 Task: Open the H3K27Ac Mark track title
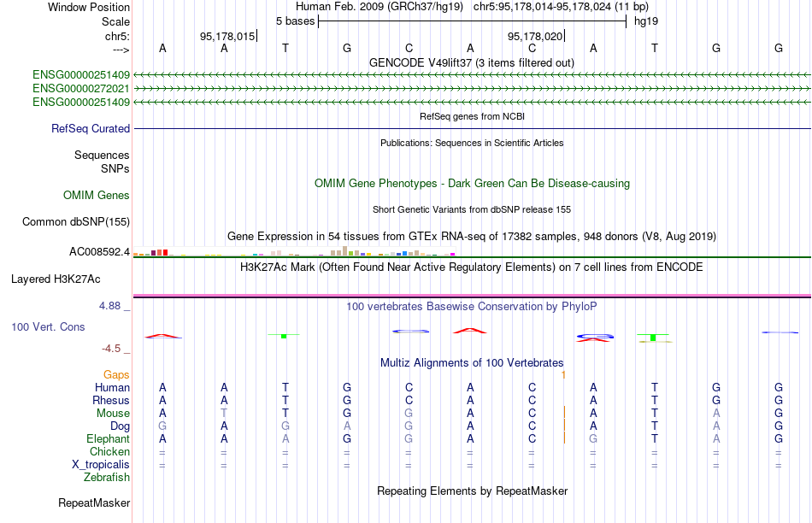[x=472, y=267]
